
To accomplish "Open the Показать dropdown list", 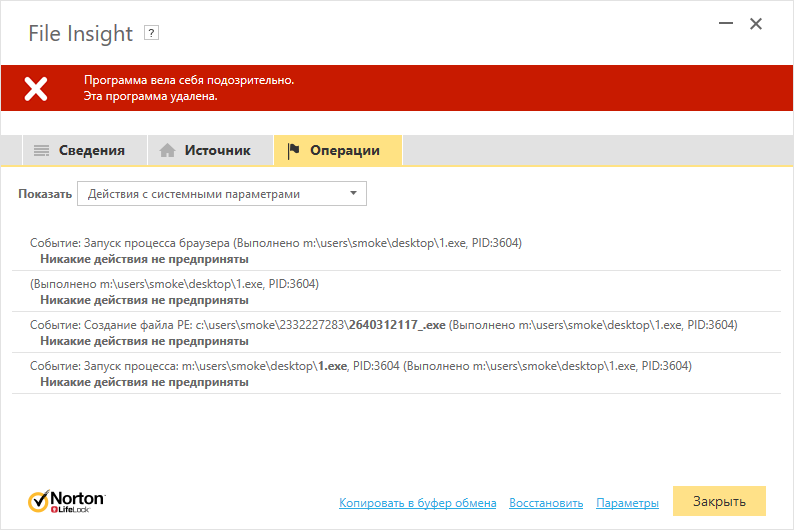I will pos(222,194).
